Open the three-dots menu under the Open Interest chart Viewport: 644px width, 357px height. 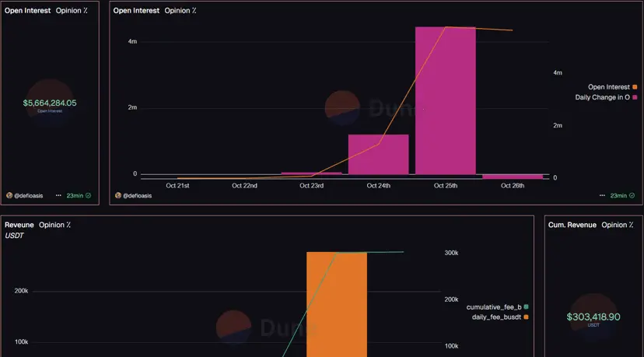[x=602, y=195]
